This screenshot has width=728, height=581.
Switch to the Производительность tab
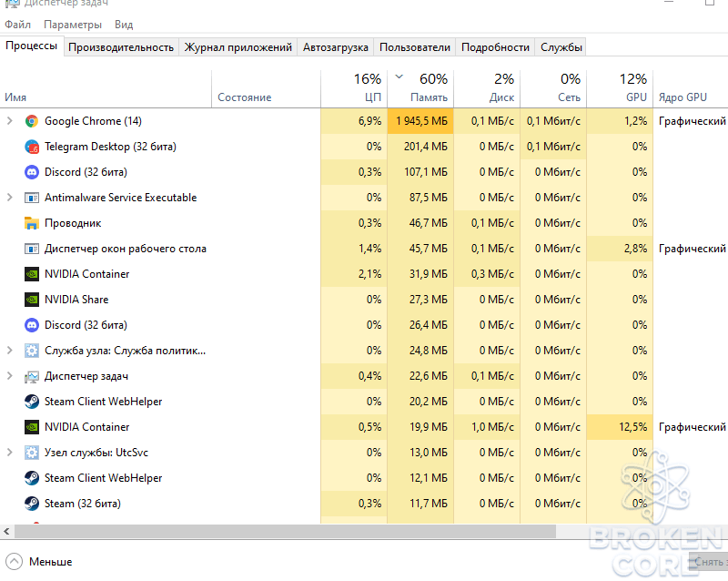(x=121, y=47)
